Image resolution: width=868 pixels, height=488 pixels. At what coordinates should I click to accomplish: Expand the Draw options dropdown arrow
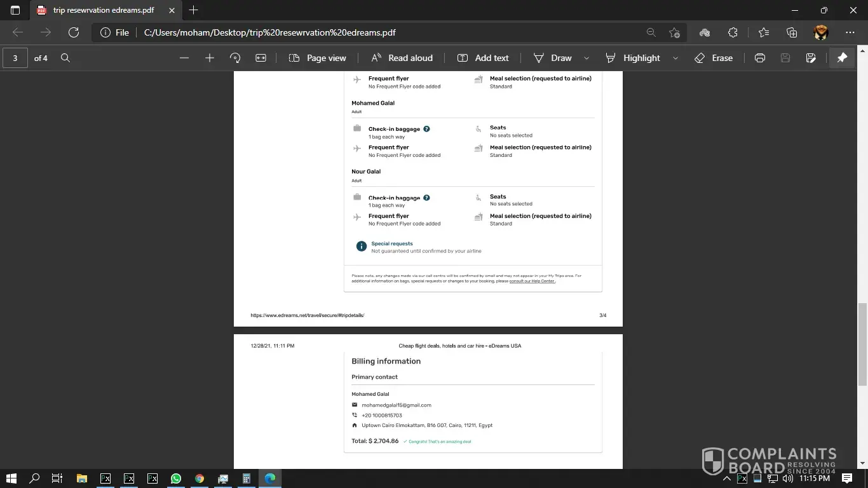pyautogui.click(x=587, y=58)
